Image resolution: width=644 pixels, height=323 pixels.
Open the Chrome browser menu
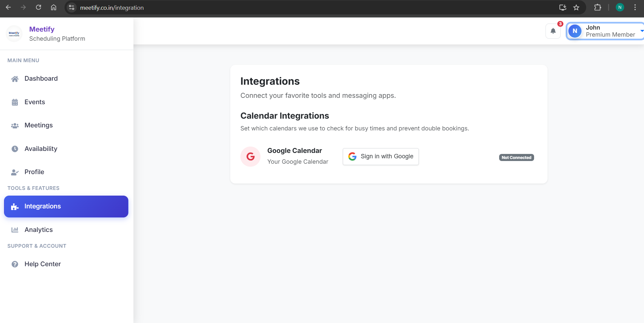[635, 7]
